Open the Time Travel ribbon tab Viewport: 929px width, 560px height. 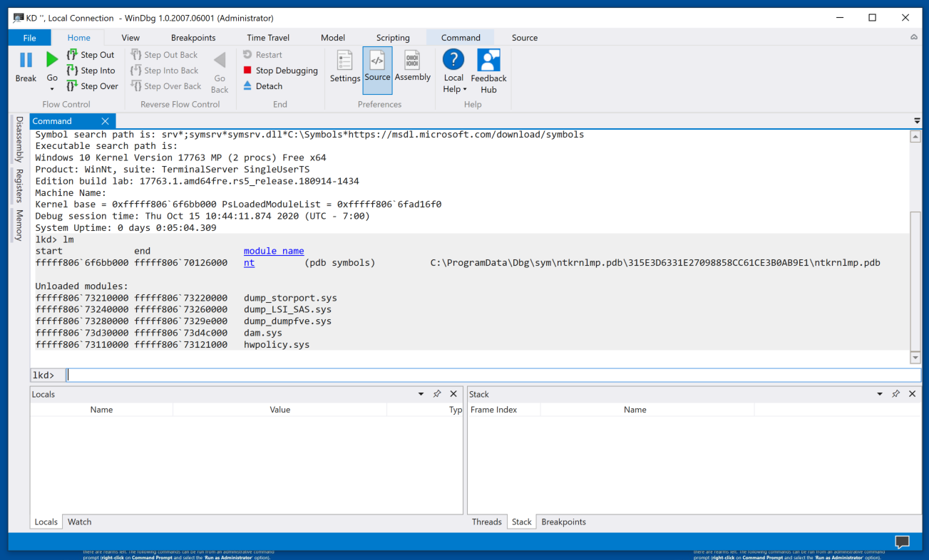pos(268,38)
